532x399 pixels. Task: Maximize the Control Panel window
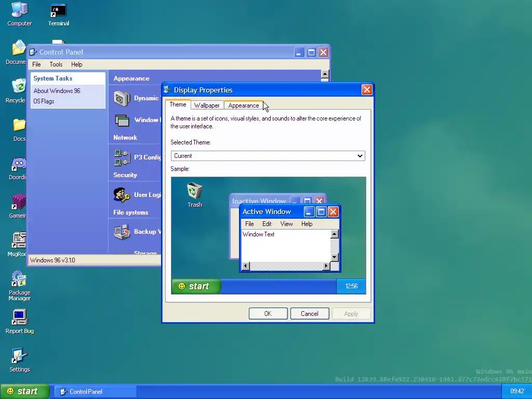pyautogui.click(x=311, y=52)
